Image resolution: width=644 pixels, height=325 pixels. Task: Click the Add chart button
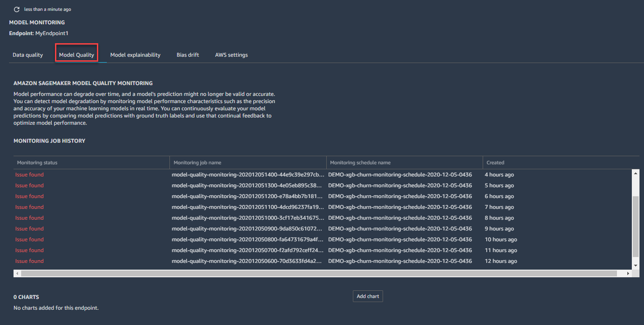(367, 296)
